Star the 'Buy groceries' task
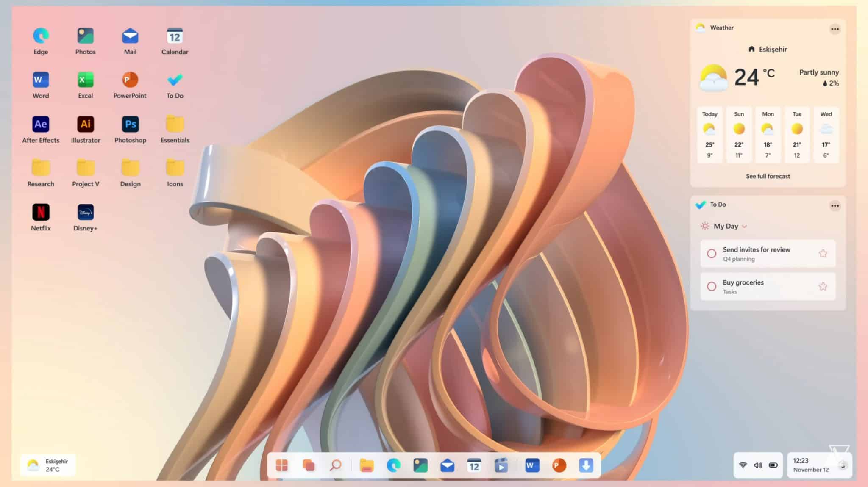This screenshot has width=868, height=487. pos(823,286)
